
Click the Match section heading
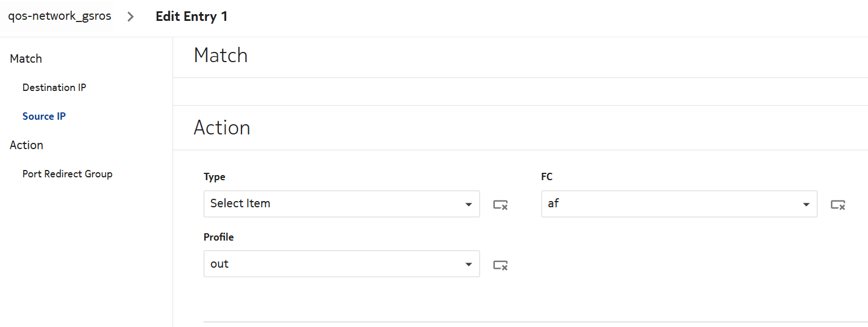coord(221,55)
